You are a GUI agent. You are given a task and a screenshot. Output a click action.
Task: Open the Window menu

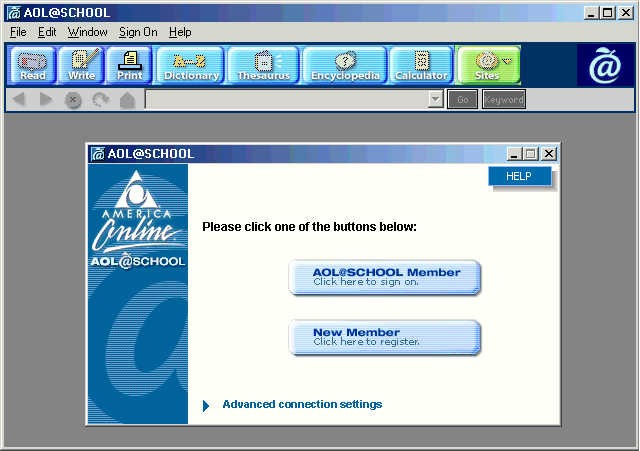click(x=88, y=32)
